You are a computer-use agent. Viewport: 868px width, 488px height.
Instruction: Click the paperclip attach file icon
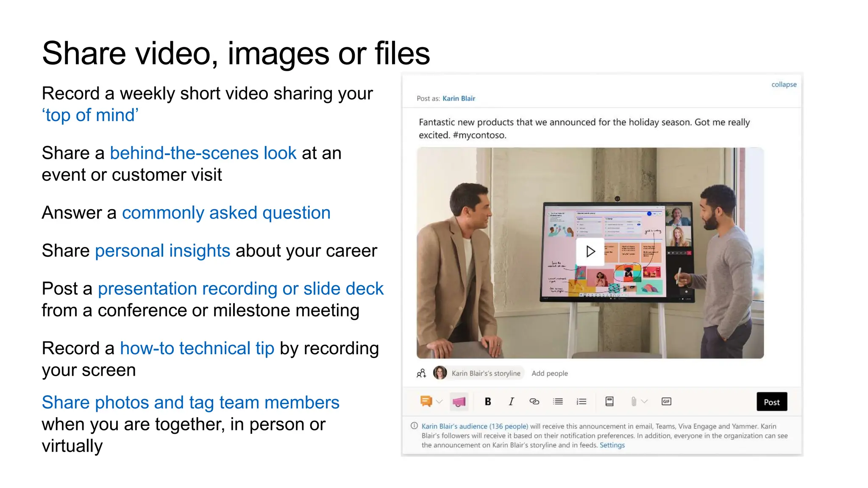click(633, 402)
